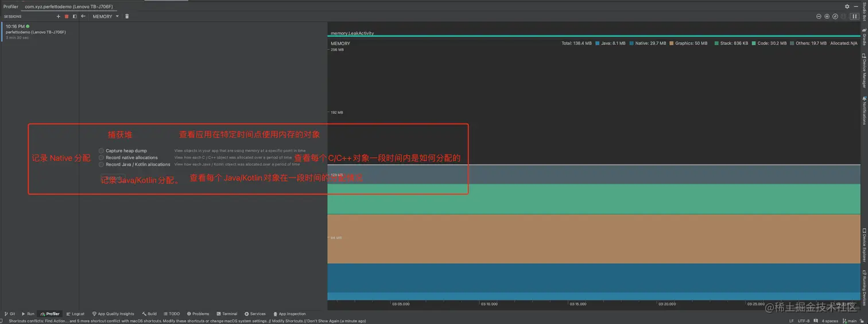
Task: Go back with the arrow icon
Action: click(83, 17)
